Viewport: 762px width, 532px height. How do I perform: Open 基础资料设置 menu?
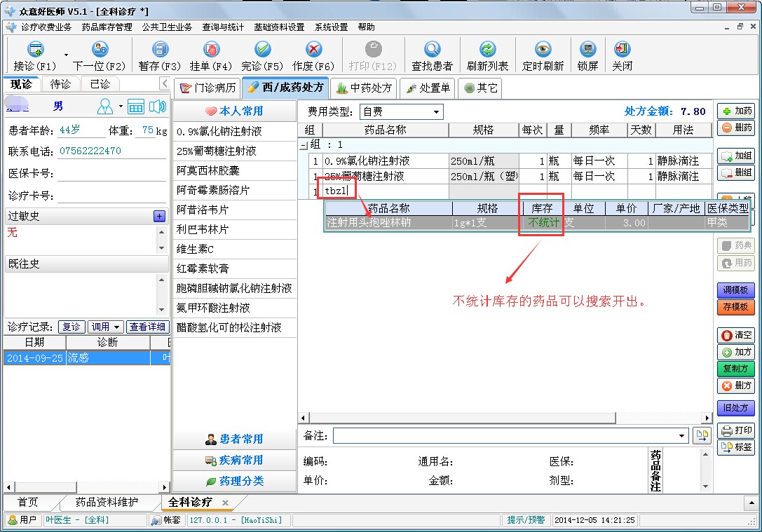[279, 27]
